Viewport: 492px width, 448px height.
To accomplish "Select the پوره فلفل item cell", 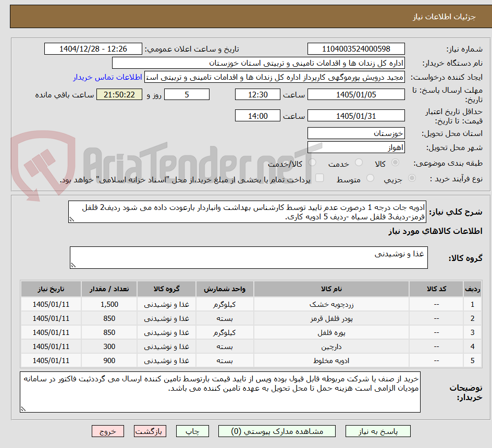I will [331, 332].
